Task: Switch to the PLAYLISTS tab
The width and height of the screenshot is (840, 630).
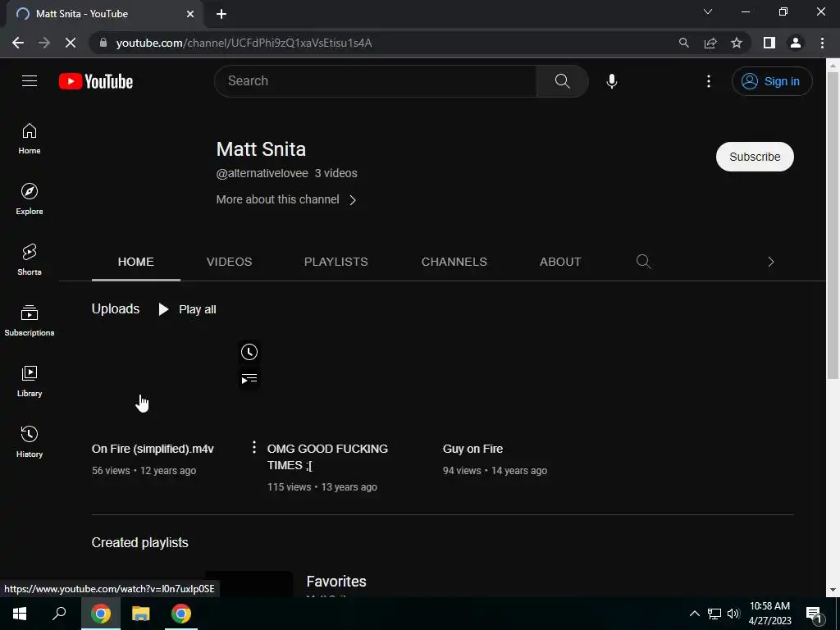Action: point(336,262)
